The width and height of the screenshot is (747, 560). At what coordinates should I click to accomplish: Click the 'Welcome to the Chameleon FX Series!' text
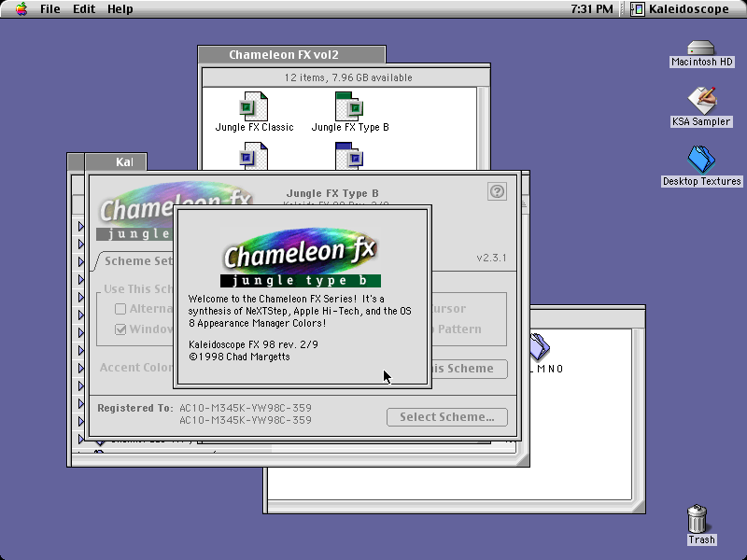273,299
